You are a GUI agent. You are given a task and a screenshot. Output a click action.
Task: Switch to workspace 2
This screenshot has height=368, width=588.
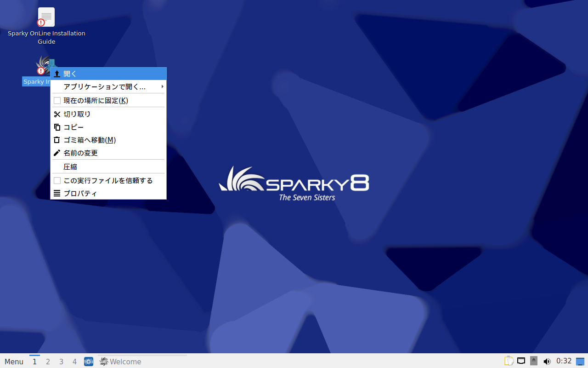[x=48, y=362]
